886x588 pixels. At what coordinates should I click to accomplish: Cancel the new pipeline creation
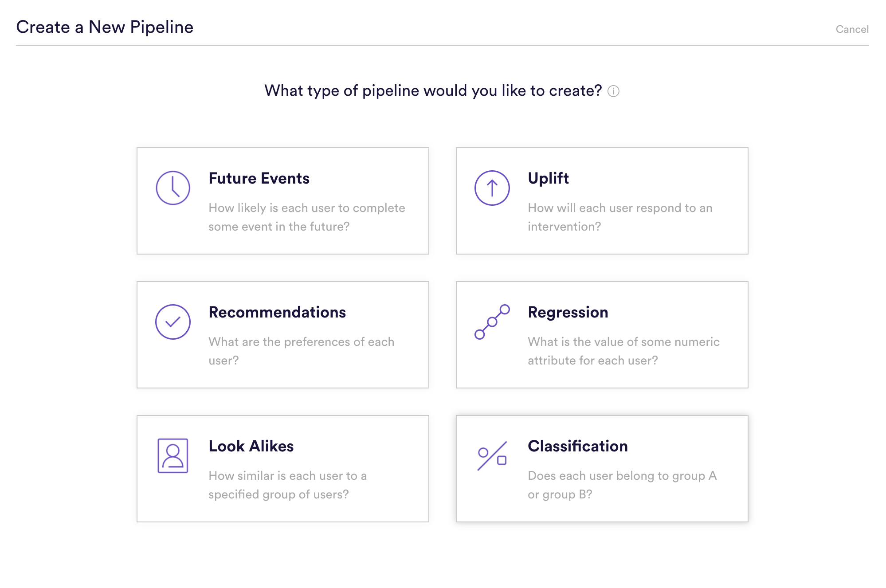coord(852,29)
